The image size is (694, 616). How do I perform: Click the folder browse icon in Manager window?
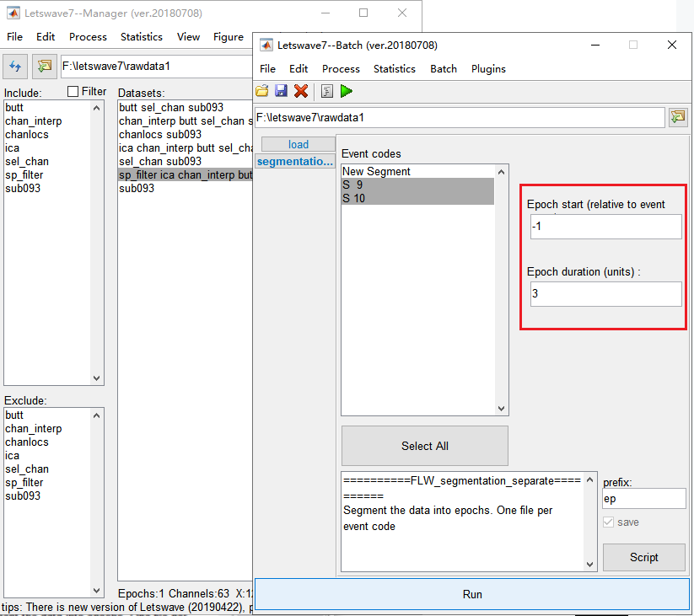click(44, 67)
